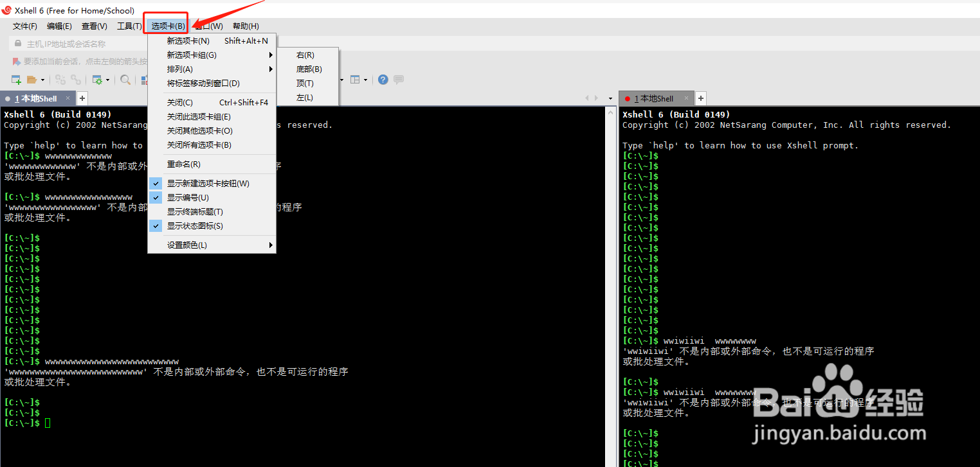Screen dimensions: 980x467
Task: Switch to right pane 1 本地Shell tab
Action: tap(655, 98)
